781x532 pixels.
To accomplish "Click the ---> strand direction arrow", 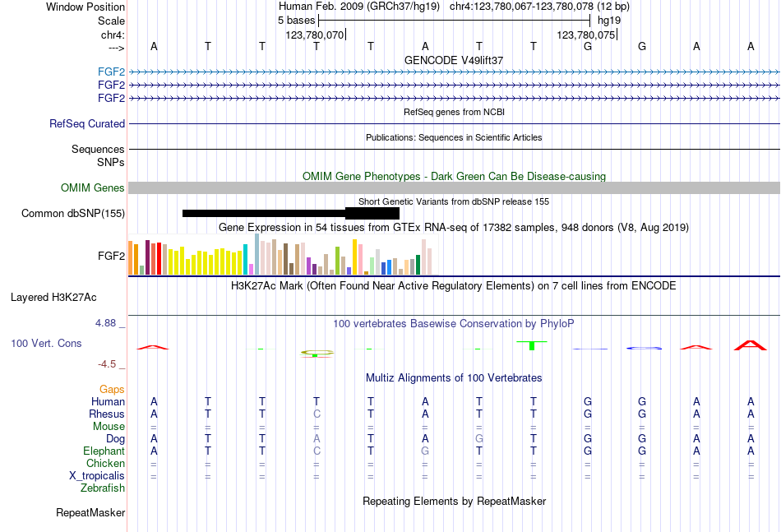I will click(116, 48).
